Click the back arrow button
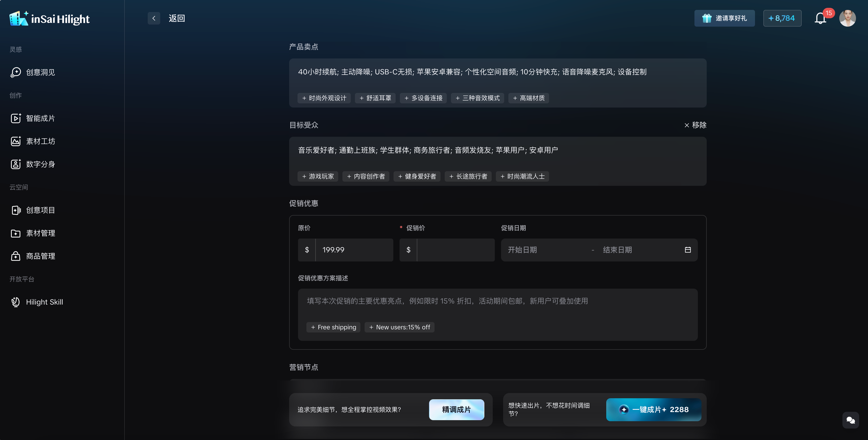The height and width of the screenshot is (440, 868). tap(154, 18)
